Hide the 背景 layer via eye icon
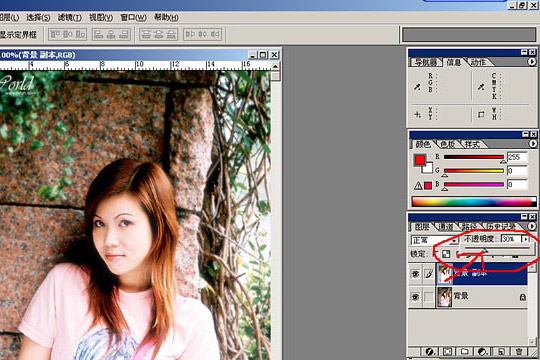This screenshot has height=360, width=540. click(x=415, y=297)
